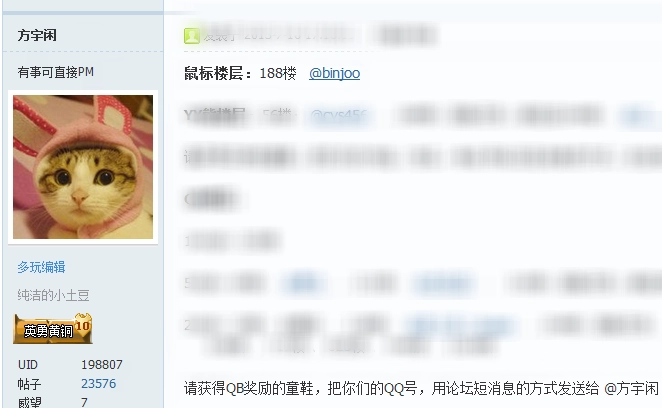
Task: Click the gold number 10 on the badge
Action: 82,325
